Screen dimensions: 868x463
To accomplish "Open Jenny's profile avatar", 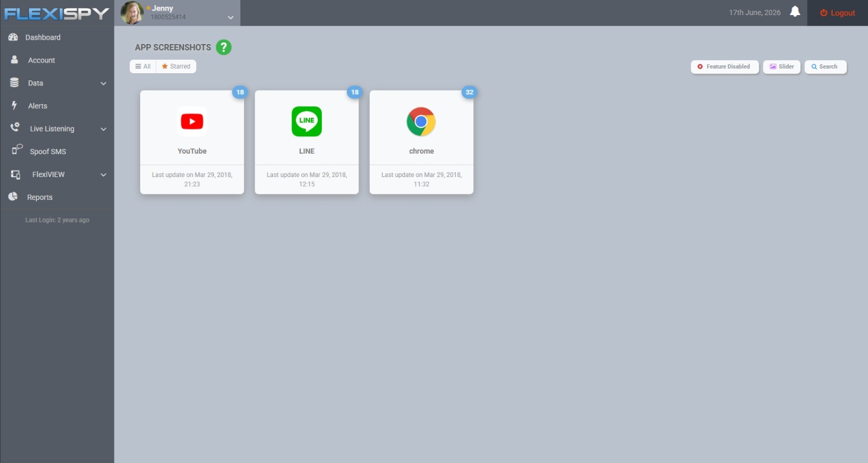I will [132, 13].
